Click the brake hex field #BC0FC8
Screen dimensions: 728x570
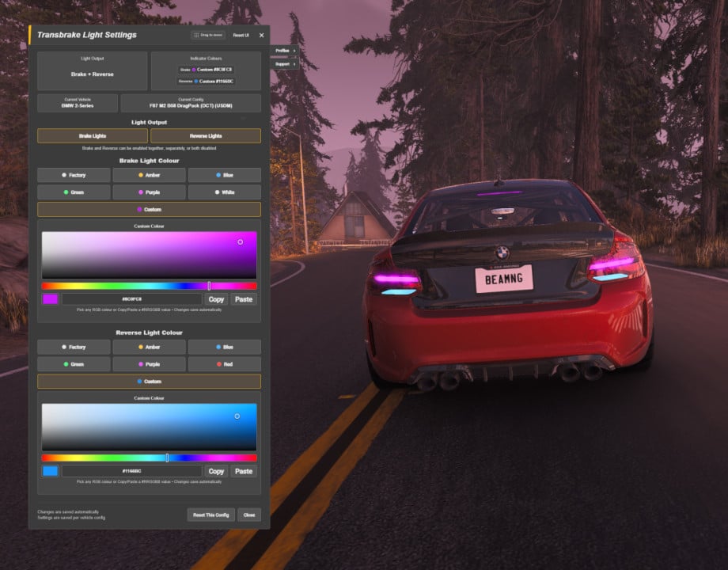pos(132,299)
